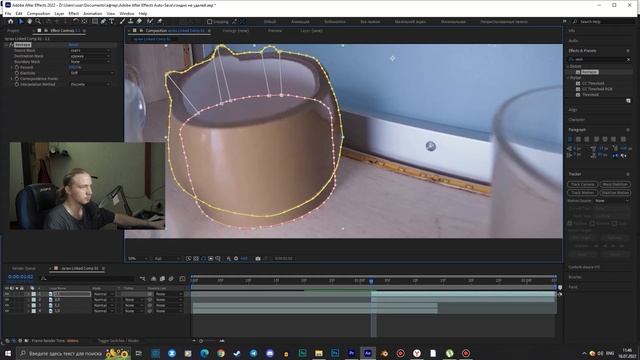
Task: Open Steam from the taskbar
Action: [x=237, y=353]
